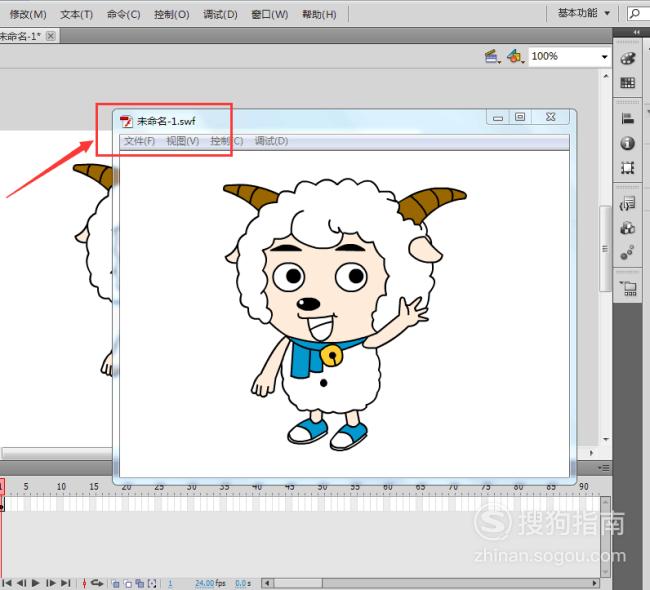Open the timeline panel options menu icon
The height and width of the screenshot is (590, 650).
[604, 468]
